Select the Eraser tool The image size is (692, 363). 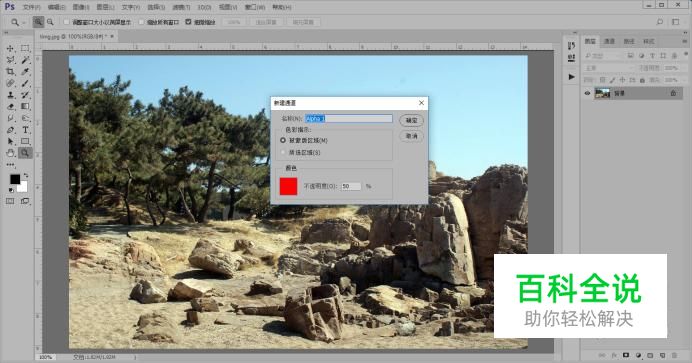point(11,106)
